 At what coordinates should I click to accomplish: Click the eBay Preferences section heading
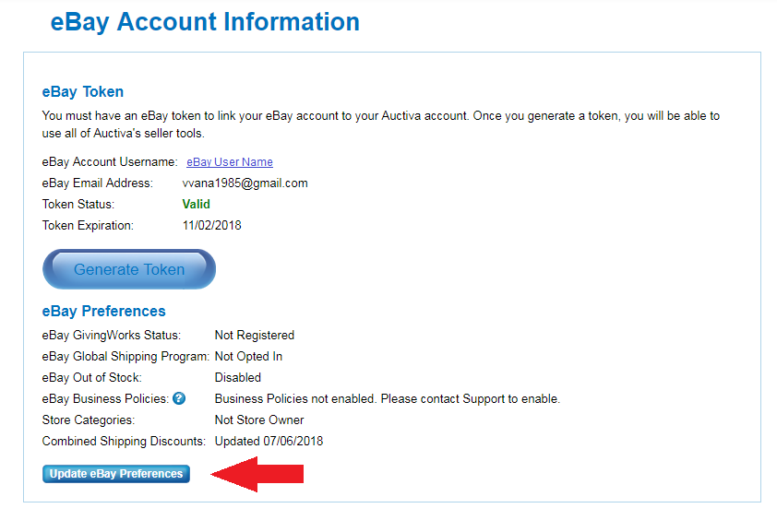pyautogui.click(x=103, y=311)
